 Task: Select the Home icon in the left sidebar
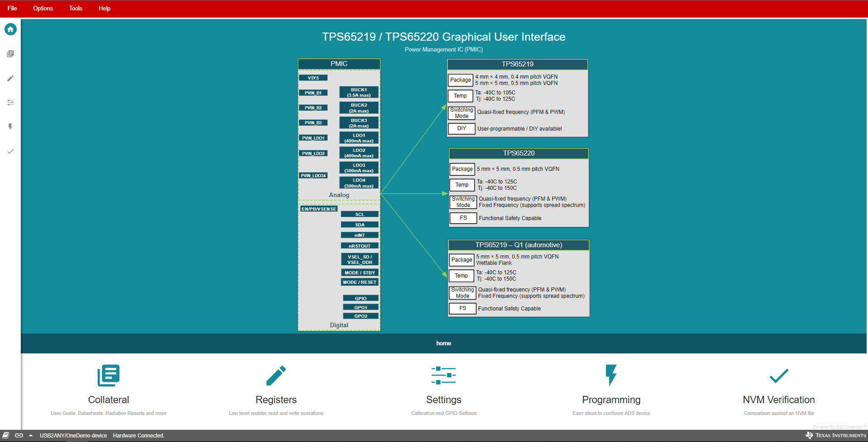click(10, 29)
